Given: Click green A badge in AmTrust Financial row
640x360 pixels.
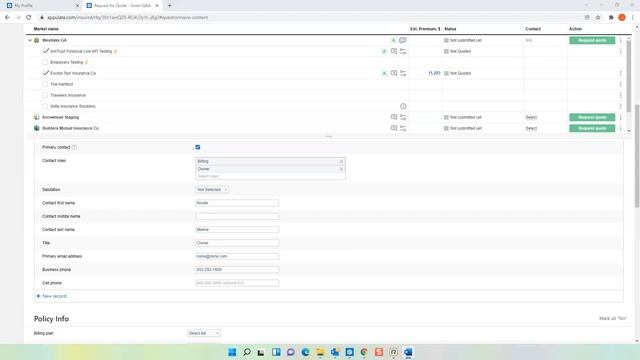Looking at the screenshot, I should (x=384, y=51).
